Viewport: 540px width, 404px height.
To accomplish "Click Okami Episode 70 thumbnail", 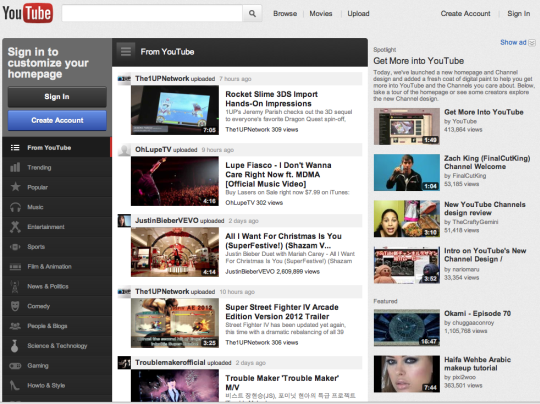I will 407,328.
